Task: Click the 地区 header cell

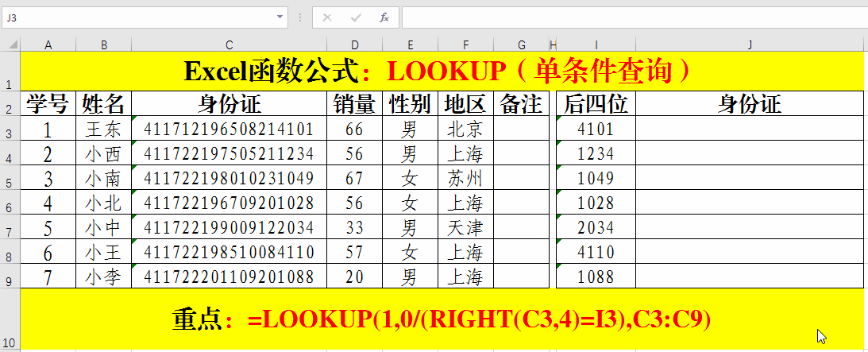Action: (465, 103)
